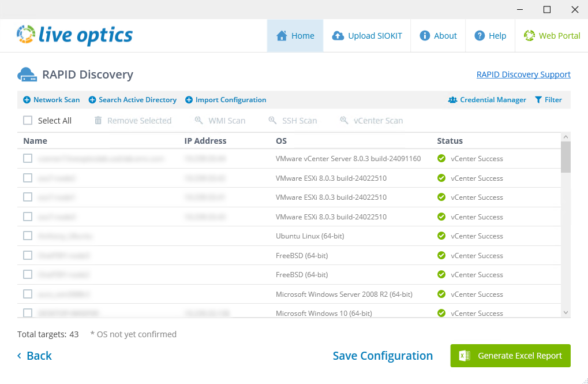This screenshot has height=384, width=588.
Task: Click the spinning globe icon near Web Portal
Action: click(x=529, y=35)
